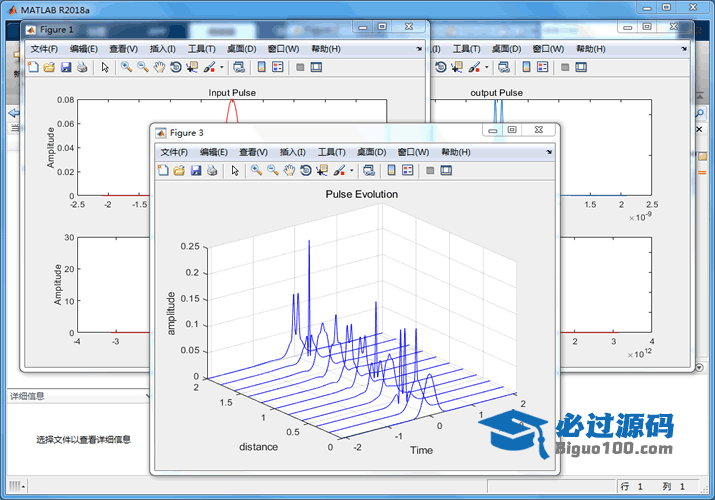Screen dimensions: 715x500
Task: Open 工具(T) menu in Figure 3
Action: (x=332, y=152)
